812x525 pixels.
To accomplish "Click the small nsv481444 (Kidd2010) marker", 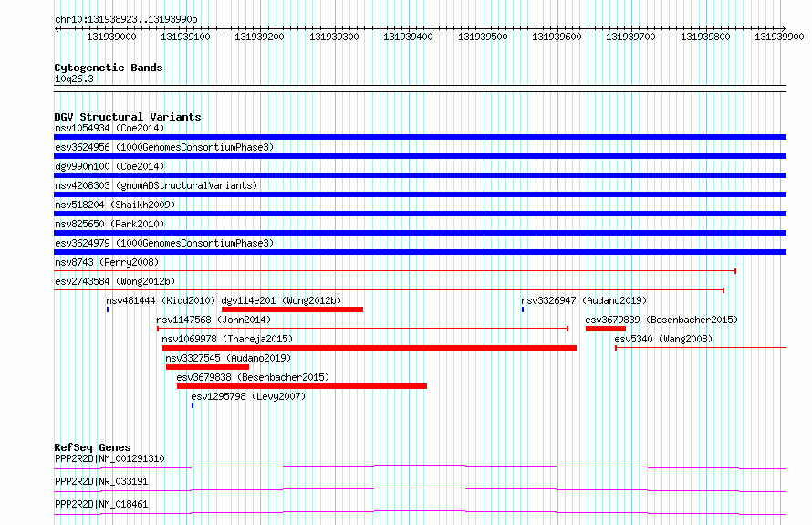I will (108, 310).
